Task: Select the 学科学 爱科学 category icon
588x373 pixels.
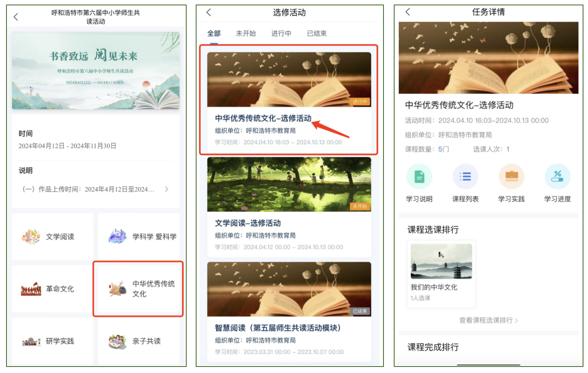Action: pyautogui.click(x=117, y=236)
